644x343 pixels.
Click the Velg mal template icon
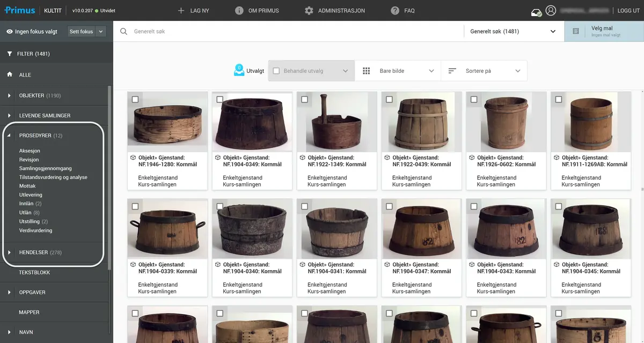pos(576,32)
